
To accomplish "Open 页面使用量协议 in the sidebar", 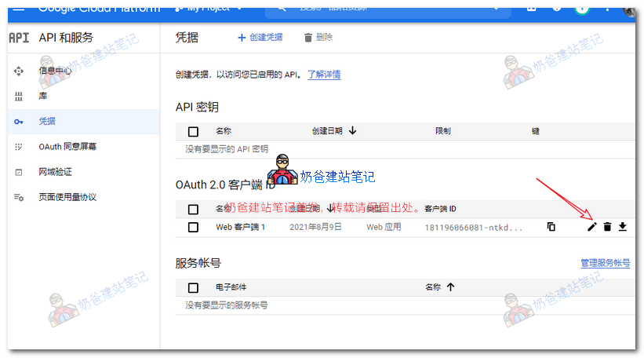I will (x=67, y=197).
